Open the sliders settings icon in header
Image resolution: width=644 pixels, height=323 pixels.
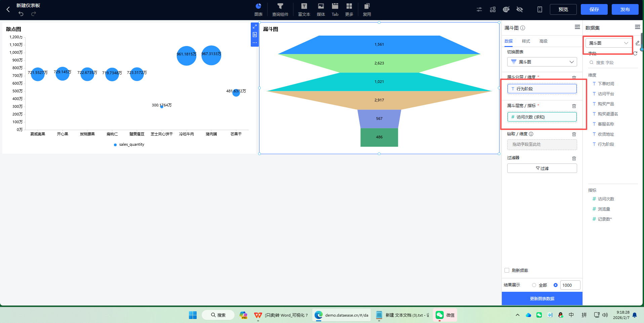[479, 9]
